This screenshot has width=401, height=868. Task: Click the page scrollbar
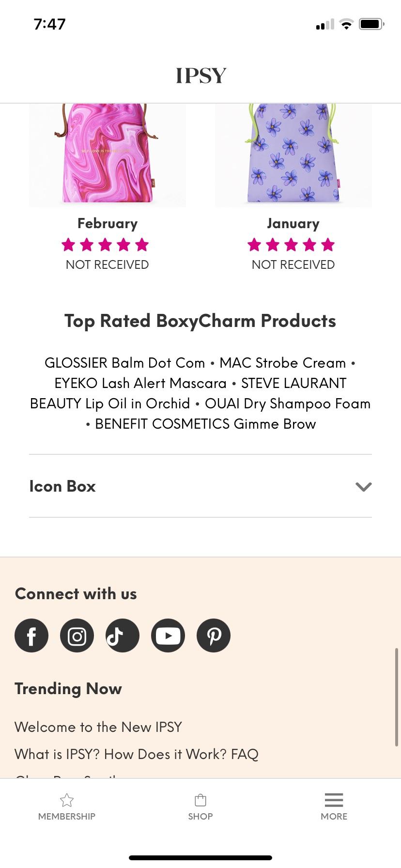(x=397, y=697)
